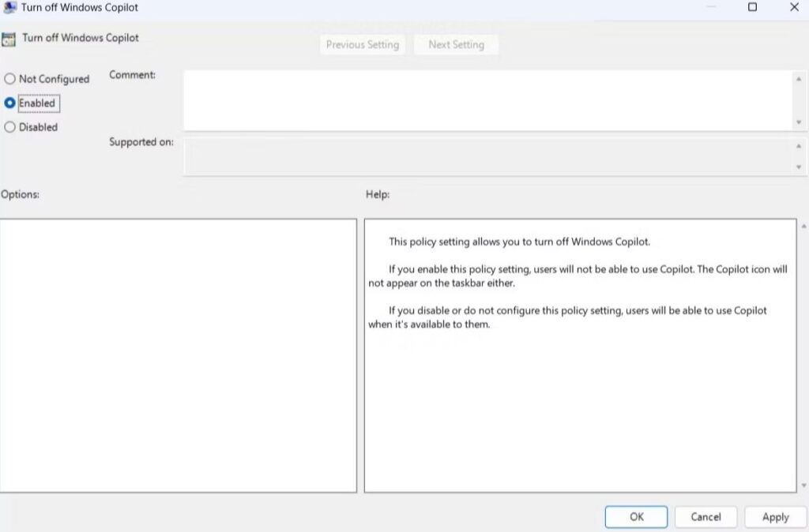Click the window icon in the title bar

(9, 7)
